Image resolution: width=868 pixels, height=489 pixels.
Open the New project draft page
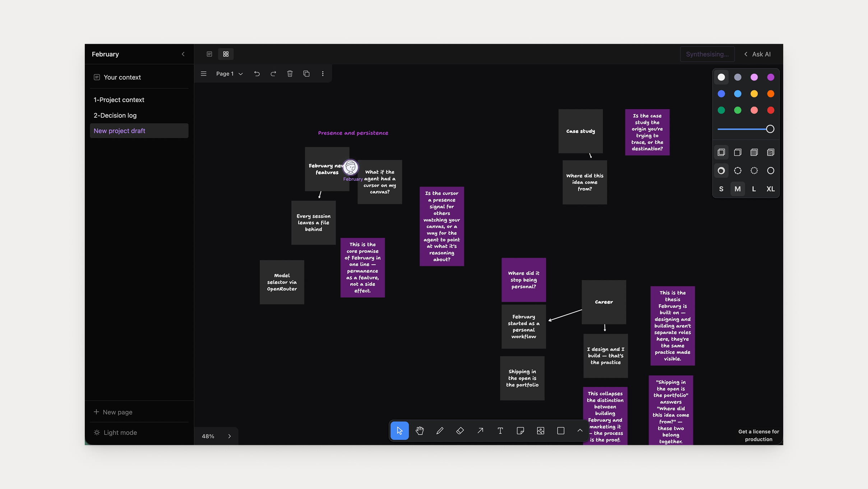pos(120,131)
